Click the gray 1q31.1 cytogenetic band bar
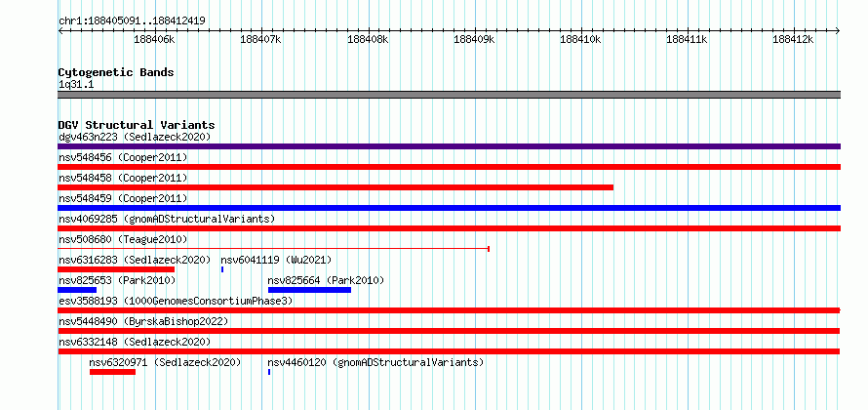This screenshot has height=410, width=868. pos(449,95)
